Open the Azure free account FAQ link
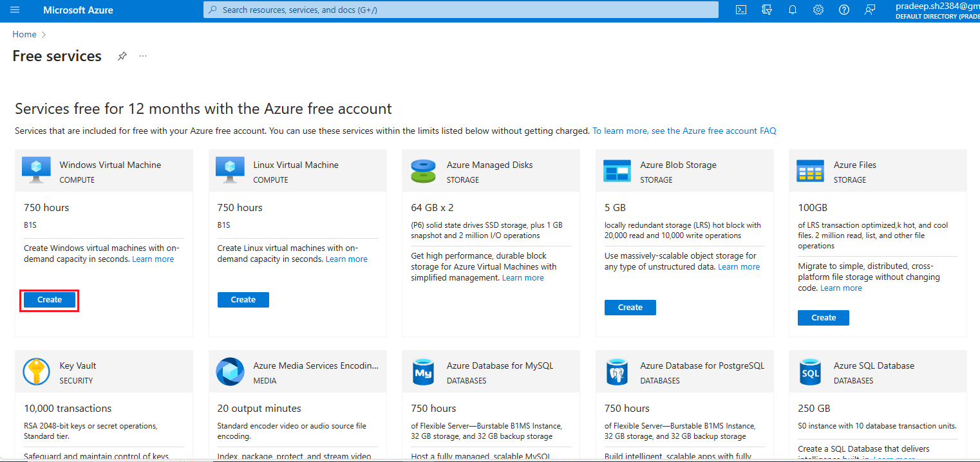 click(684, 131)
